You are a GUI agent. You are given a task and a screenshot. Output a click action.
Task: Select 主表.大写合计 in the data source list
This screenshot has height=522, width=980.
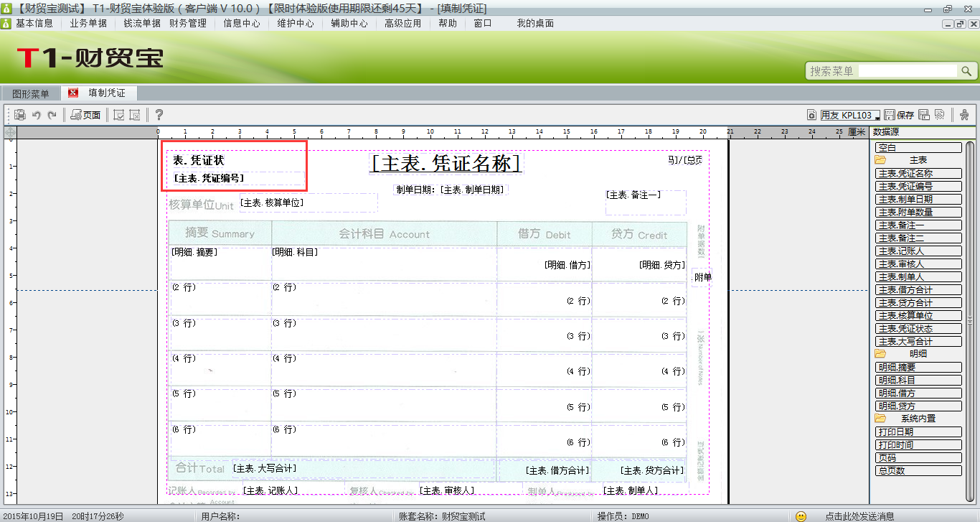[918, 341]
